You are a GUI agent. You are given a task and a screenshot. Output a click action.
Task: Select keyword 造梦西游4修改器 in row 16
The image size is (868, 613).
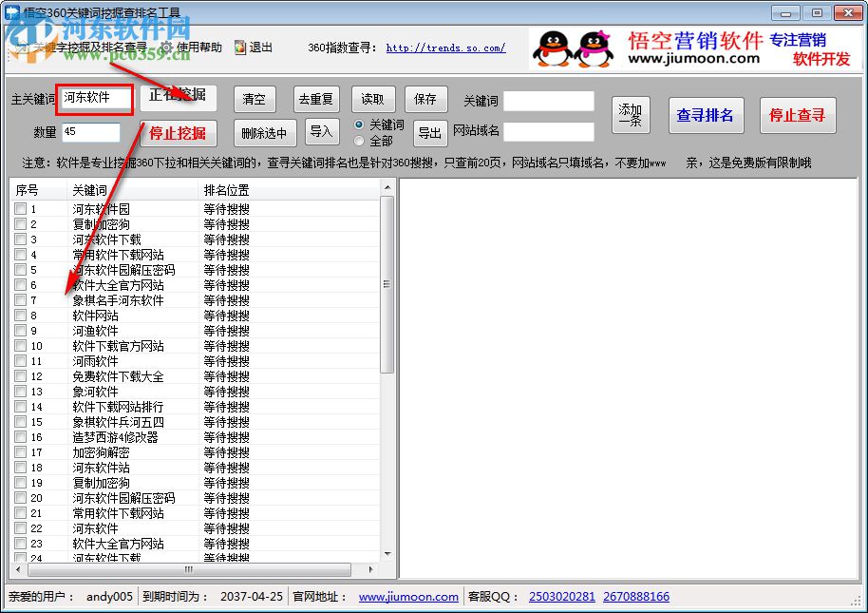coord(115,437)
